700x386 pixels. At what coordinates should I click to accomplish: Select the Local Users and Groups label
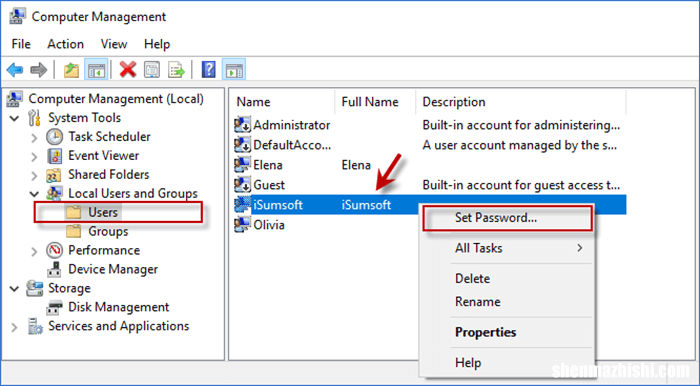(x=133, y=193)
